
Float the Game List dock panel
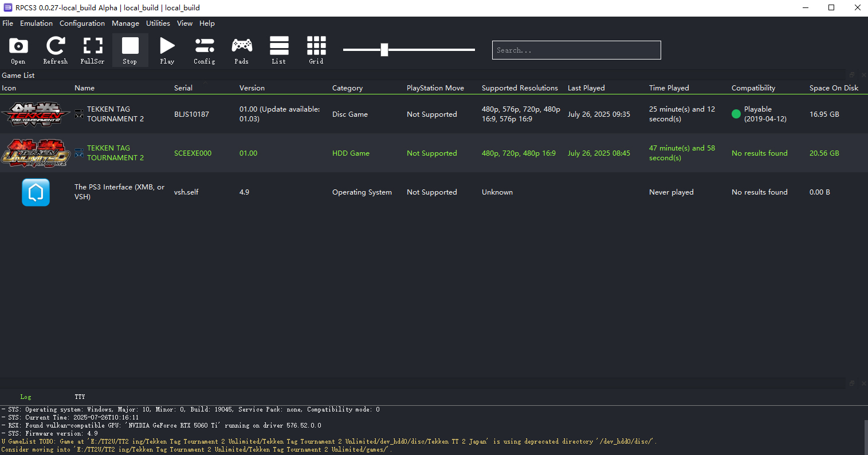coord(852,75)
